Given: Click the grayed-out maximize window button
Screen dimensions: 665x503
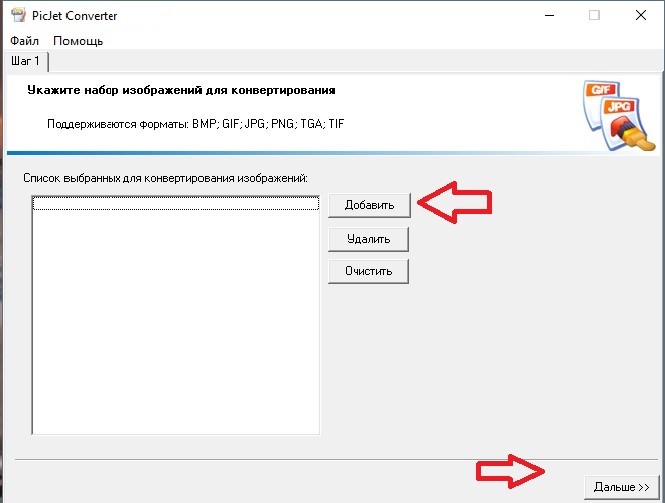Looking at the screenshot, I should (595, 15).
